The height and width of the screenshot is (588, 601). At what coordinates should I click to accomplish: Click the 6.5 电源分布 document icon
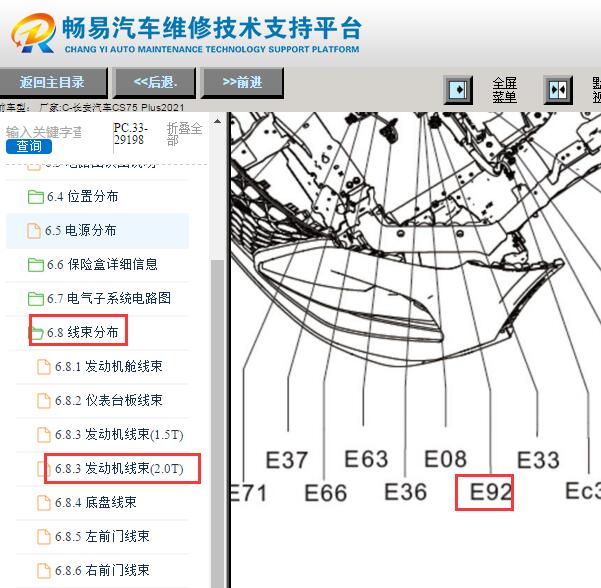(34, 231)
